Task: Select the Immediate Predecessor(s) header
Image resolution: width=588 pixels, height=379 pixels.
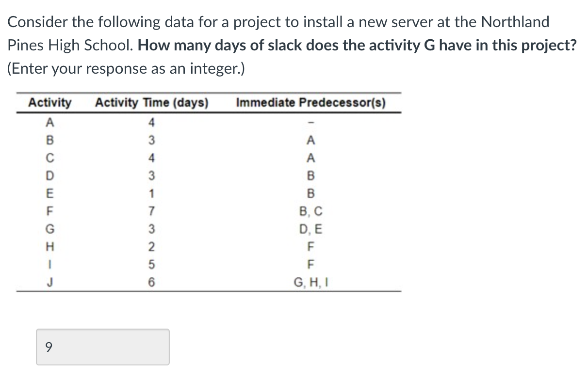Action: pos(310,102)
